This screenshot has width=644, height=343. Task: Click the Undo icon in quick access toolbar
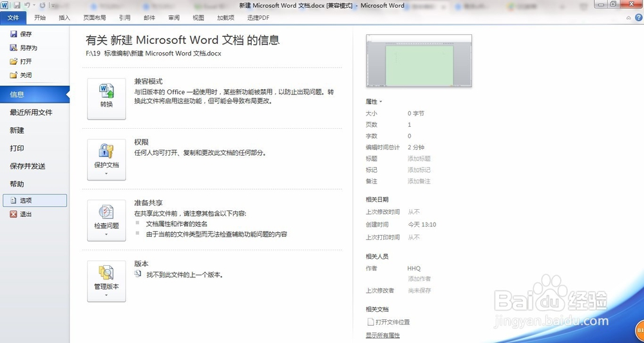(27, 5)
